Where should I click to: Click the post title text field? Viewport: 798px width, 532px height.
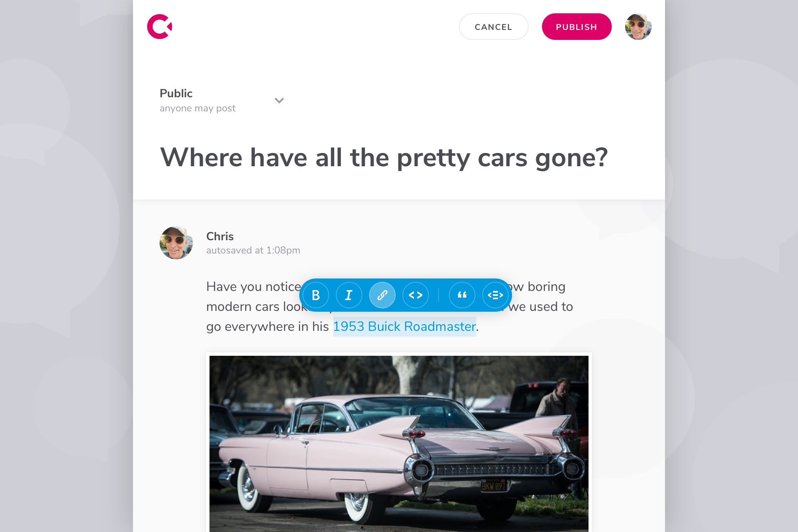[384, 158]
